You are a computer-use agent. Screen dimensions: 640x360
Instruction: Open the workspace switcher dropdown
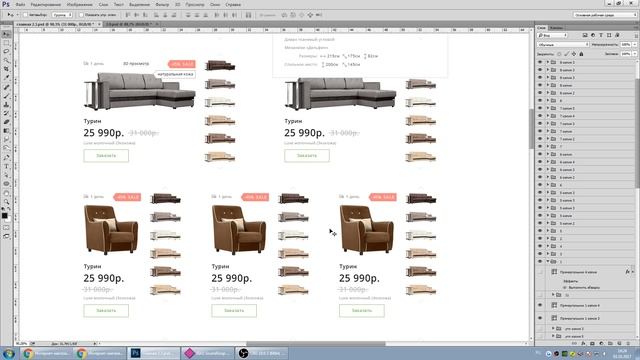tap(605, 15)
